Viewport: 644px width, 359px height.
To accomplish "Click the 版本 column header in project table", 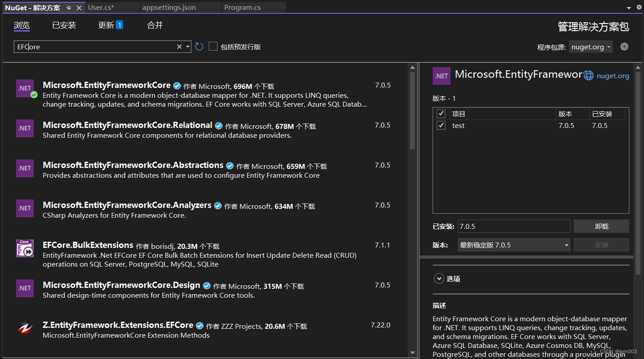I will click(x=573, y=114).
